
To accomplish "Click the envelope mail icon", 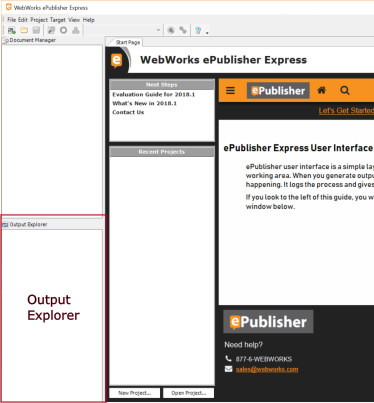I will [228, 369].
